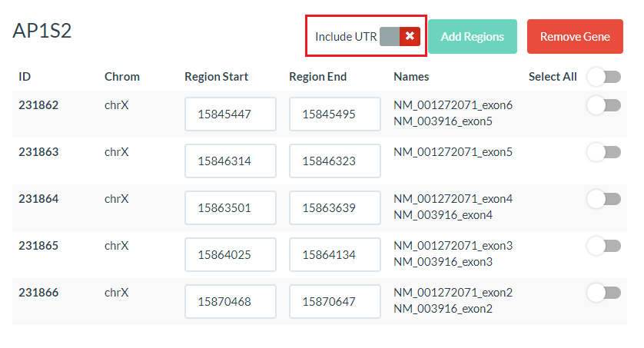The height and width of the screenshot is (348, 644).
Task: Edit Region Start field 15863501
Action: [x=231, y=207]
